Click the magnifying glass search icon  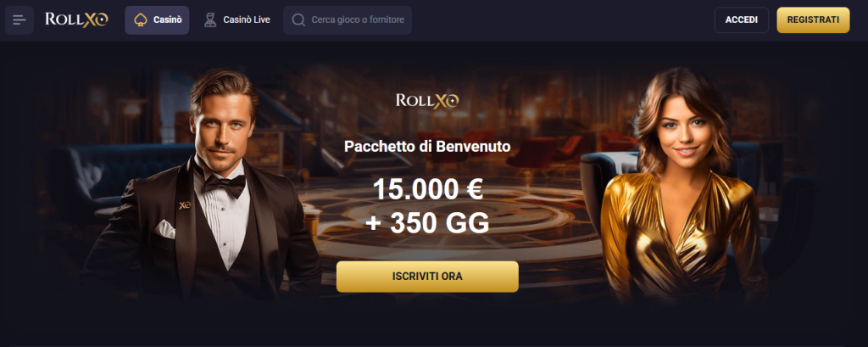(x=298, y=20)
